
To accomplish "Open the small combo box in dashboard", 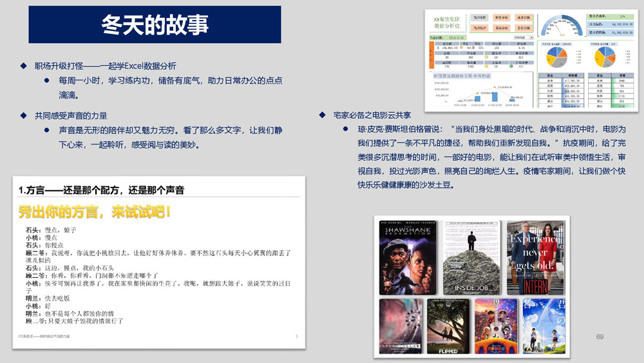I will point(523,37).
